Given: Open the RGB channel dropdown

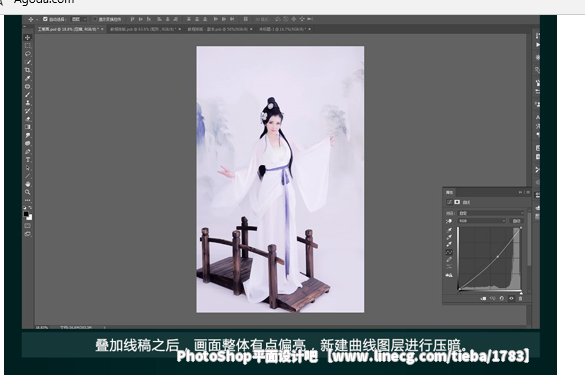Looking at the screenshot, I should point(482,221).
